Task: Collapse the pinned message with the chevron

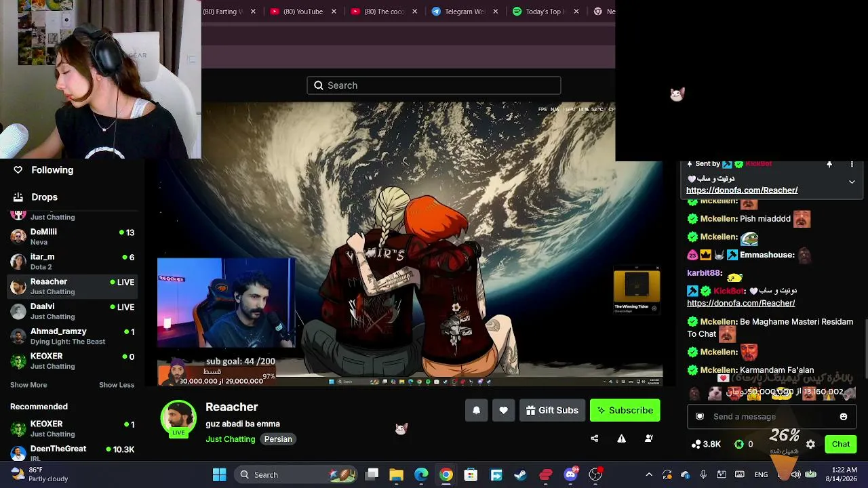Action: point(852,182)
